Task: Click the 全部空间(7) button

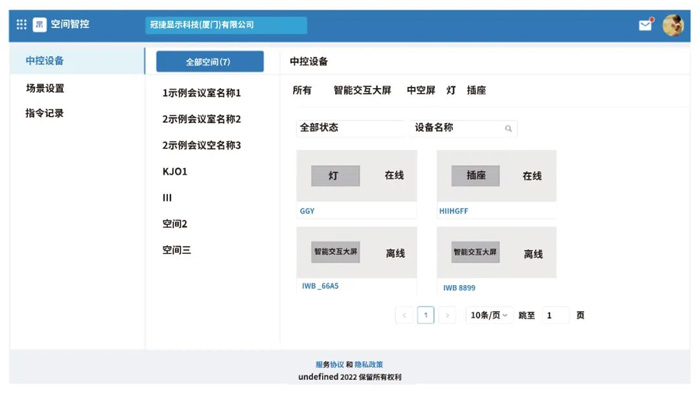Action: tap(210, 62)
